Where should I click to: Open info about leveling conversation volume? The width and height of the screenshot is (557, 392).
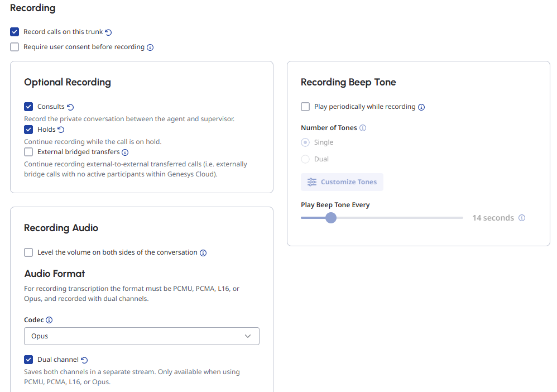coord(203,253)
